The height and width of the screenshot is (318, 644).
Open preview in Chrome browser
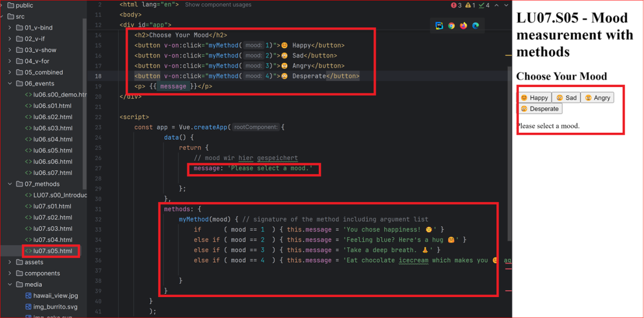pyautogui.click(x=451, y=25)
